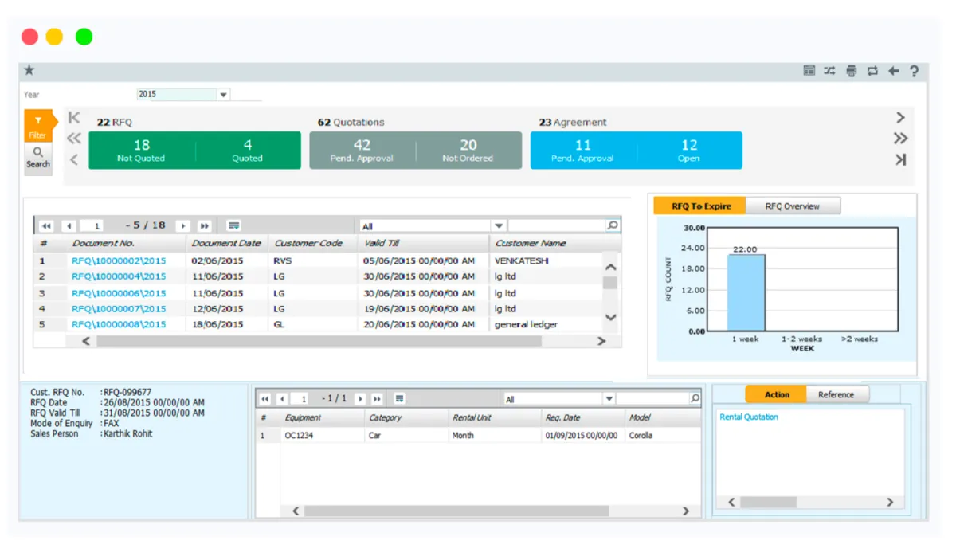Viewport: 956px width, 560px height.
Task: Click the printer icon in top toolbar
Action: [851, 71]
